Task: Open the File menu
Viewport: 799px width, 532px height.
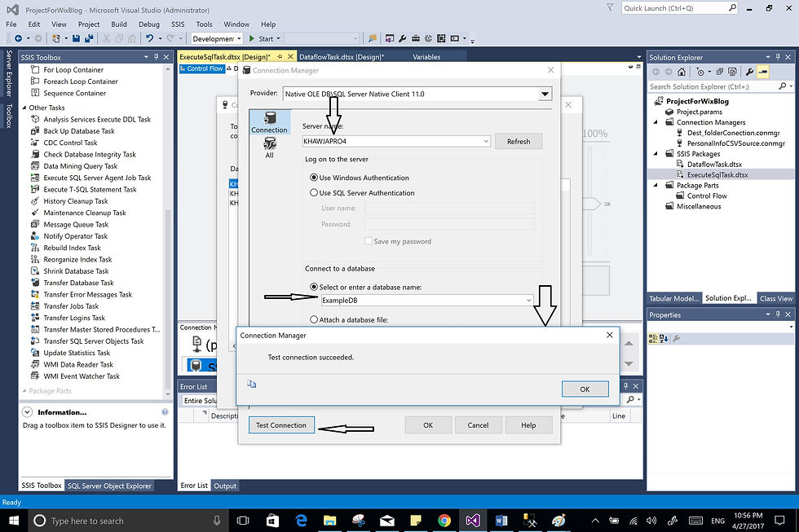Action: click(11, 24)
